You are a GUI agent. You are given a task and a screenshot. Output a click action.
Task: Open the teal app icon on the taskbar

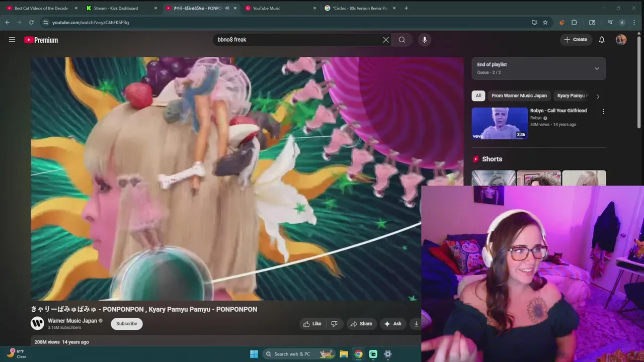point(373,354)
